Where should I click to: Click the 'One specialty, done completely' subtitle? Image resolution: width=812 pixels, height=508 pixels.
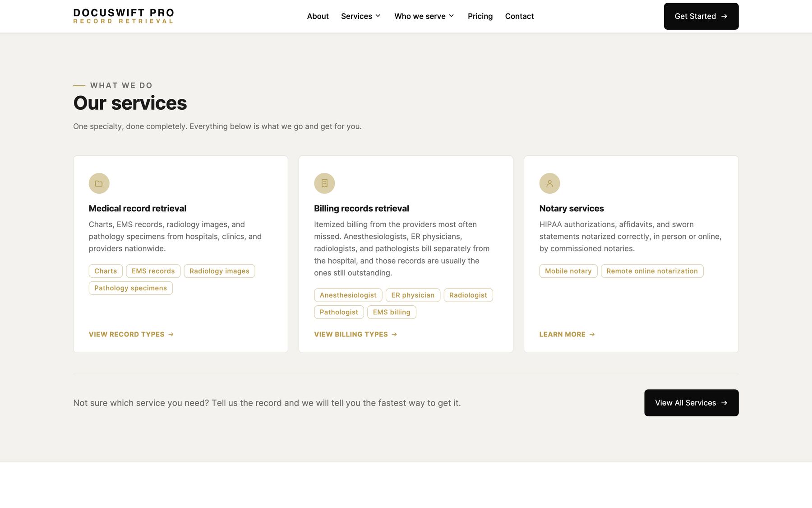pos(217,126)
